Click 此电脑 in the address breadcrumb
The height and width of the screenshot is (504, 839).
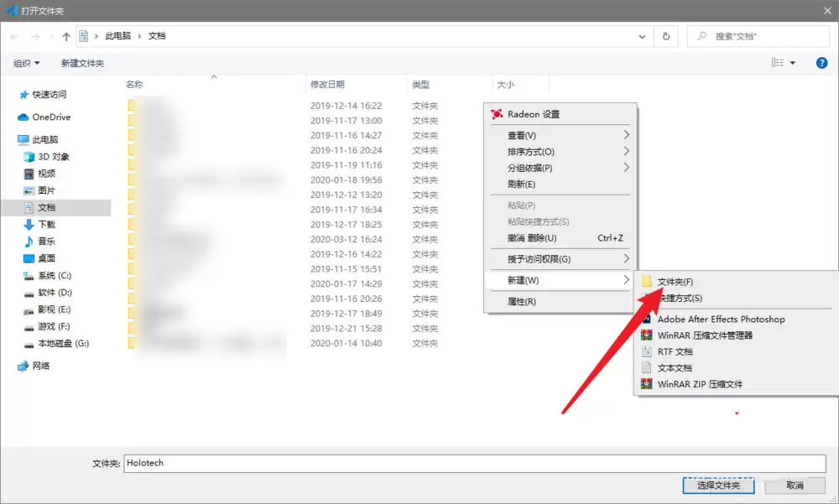click(117, 36)
